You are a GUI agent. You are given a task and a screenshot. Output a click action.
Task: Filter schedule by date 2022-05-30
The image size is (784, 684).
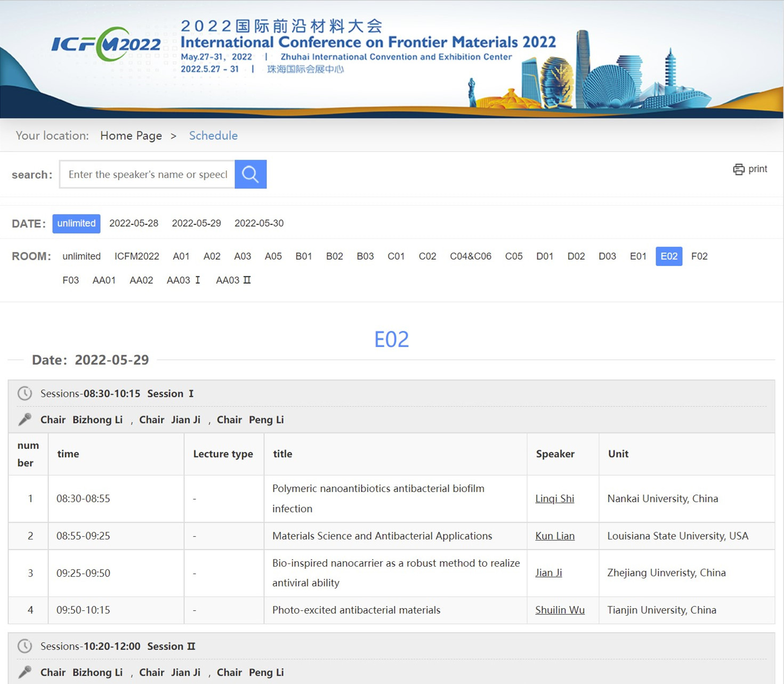coord(259,223)
